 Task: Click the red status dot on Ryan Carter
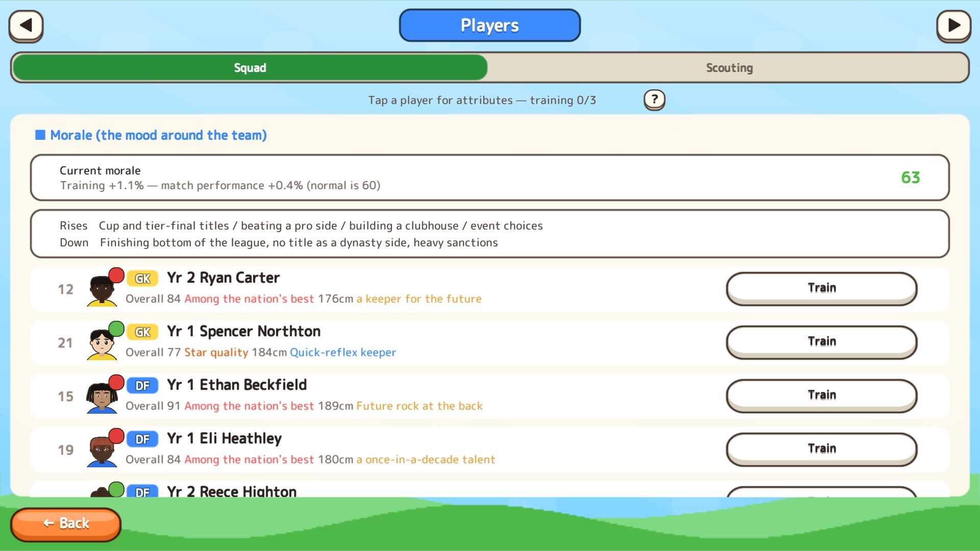(x=116, y=275)
